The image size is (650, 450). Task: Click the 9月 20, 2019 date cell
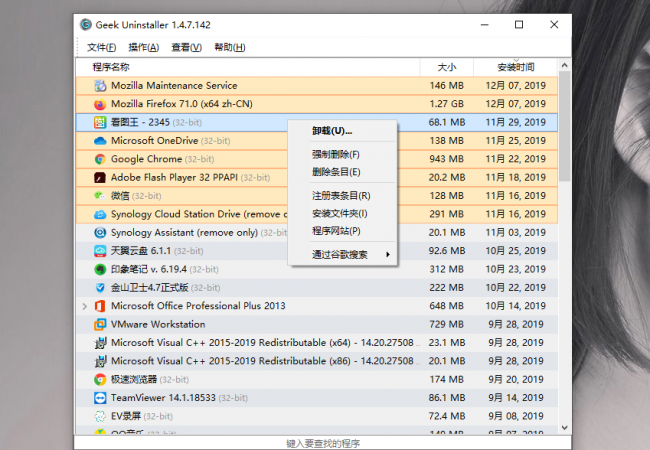click(516, 380)
